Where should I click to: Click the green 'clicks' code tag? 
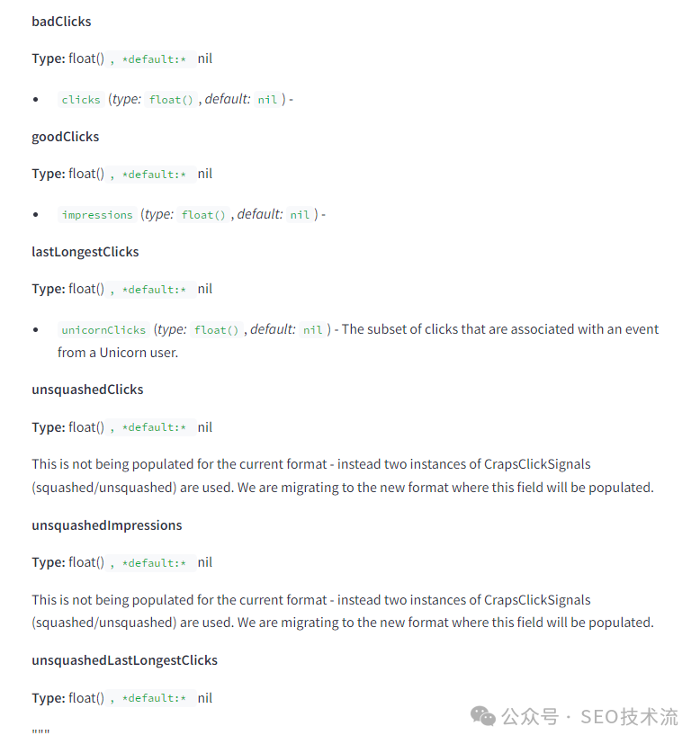[x=81, y=100]
